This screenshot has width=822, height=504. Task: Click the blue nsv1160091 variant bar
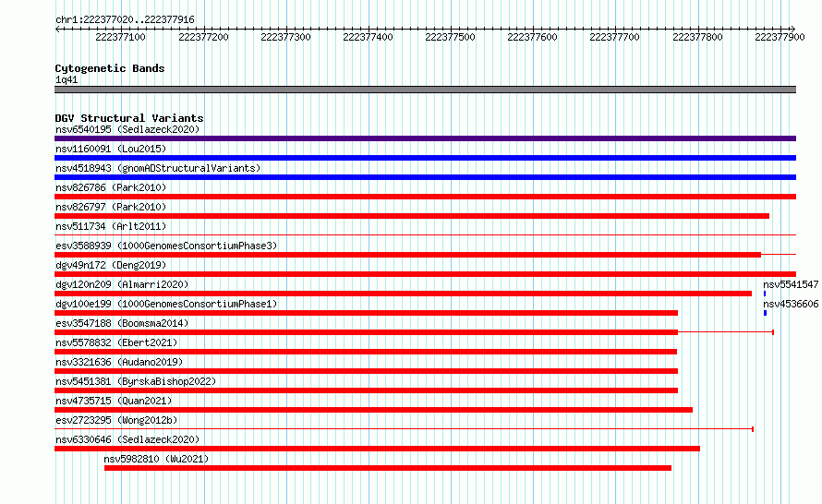tap(425, 158)
